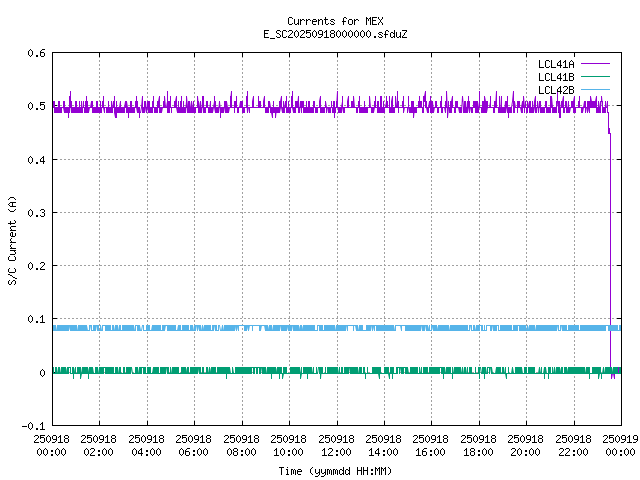Click the -0.1 y-axis tick label
640x480 pixels.
coord(34,426)
